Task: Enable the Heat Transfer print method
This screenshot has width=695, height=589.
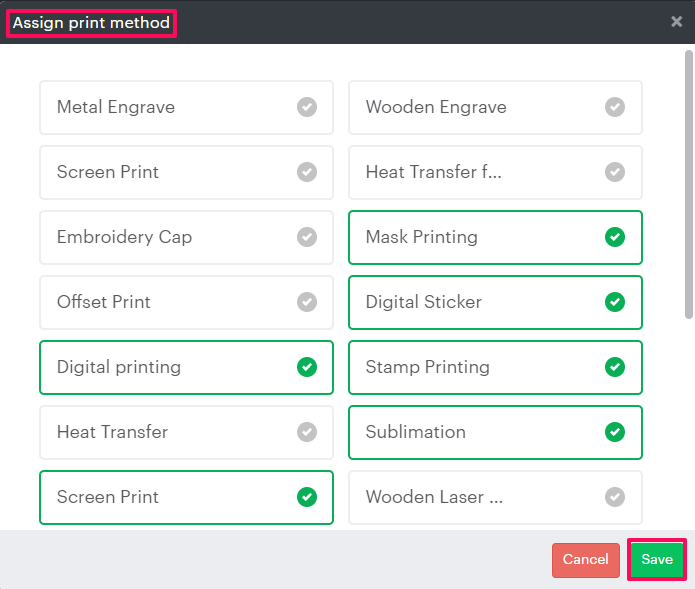Action: 186,432
